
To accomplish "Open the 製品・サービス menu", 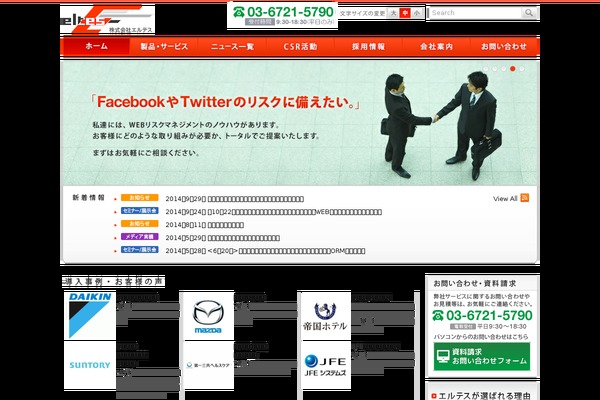I will [164, 46].
